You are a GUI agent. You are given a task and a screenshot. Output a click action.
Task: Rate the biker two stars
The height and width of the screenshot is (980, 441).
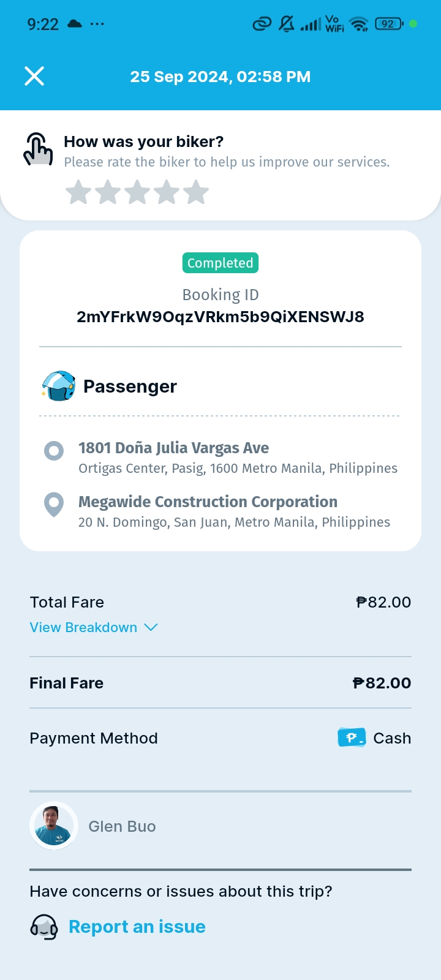[108, 192]
